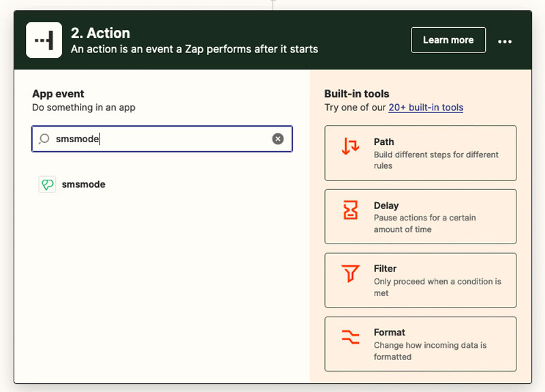This screenshot has height=392, width=545.
Task: Click the Action step icon in header
Action: (44, 40)
